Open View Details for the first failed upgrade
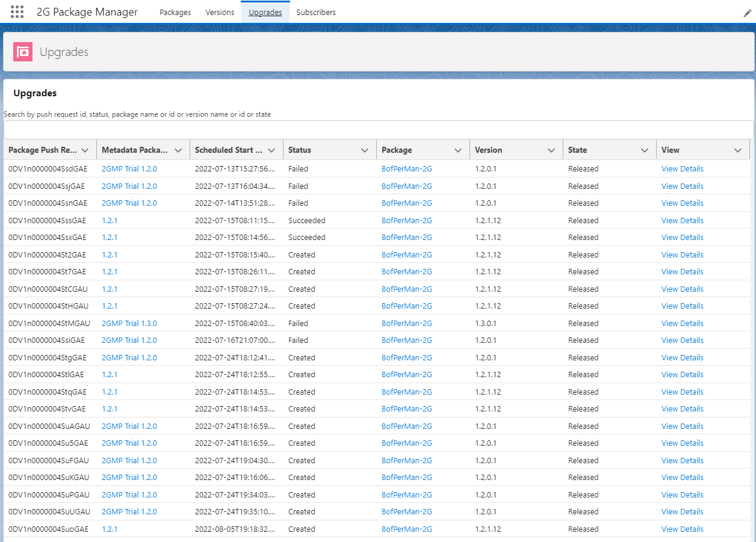The height and width of the screenshot is (542, 756). pos(682,168)
